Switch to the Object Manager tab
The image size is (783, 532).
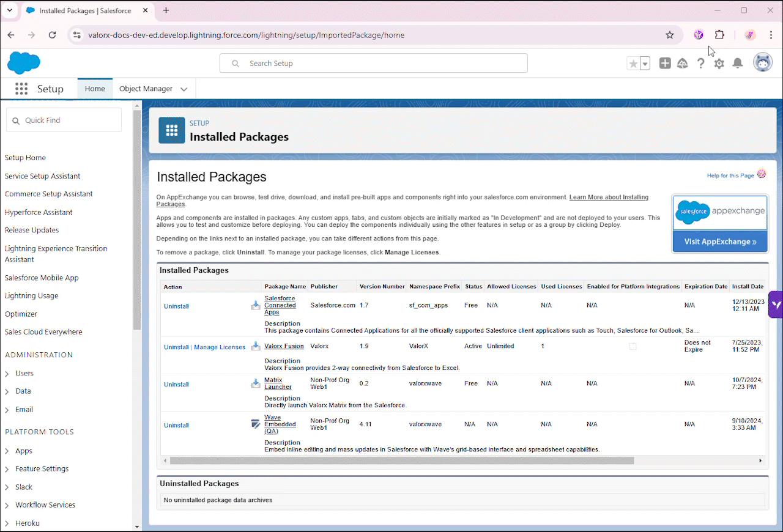146,89
